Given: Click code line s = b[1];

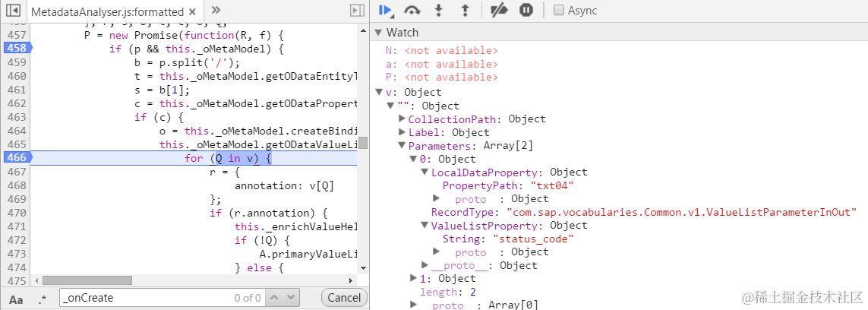Looking at the screenshot, I should tap(163, 89).
